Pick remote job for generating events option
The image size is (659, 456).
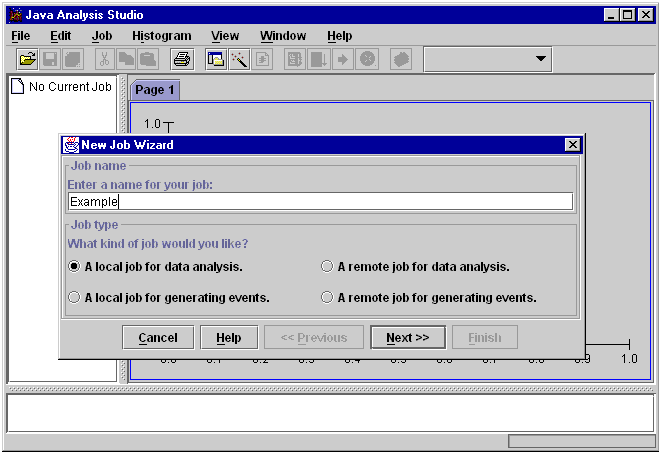327,297
